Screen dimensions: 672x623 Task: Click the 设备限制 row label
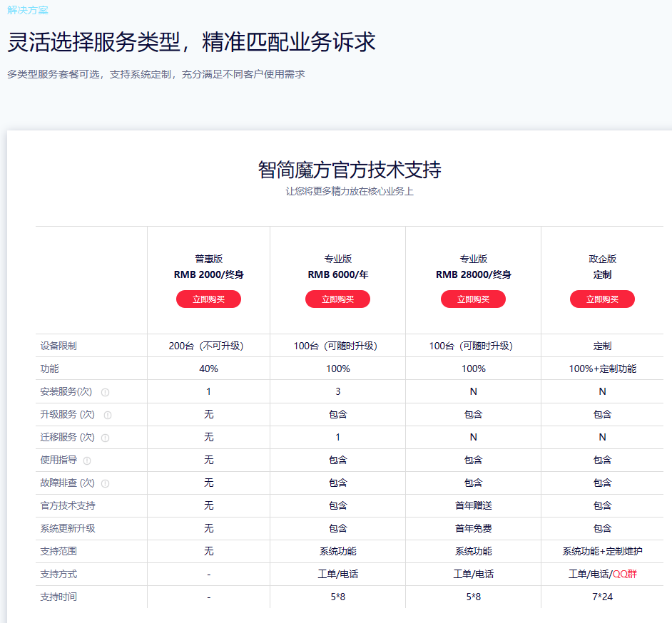[x=58, y=346]
